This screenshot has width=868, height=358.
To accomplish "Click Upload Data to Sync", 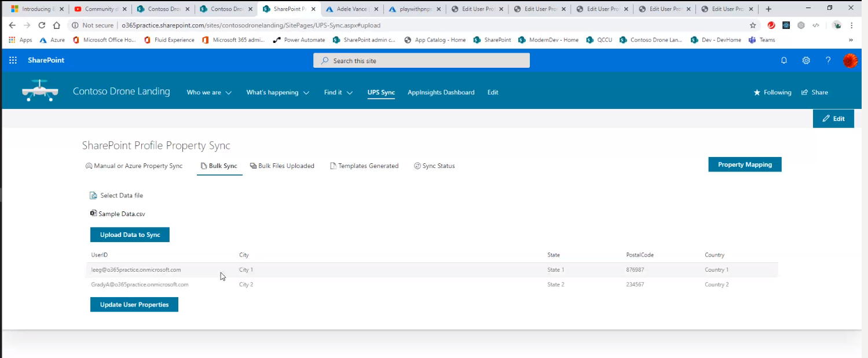I will coord(130,235).
